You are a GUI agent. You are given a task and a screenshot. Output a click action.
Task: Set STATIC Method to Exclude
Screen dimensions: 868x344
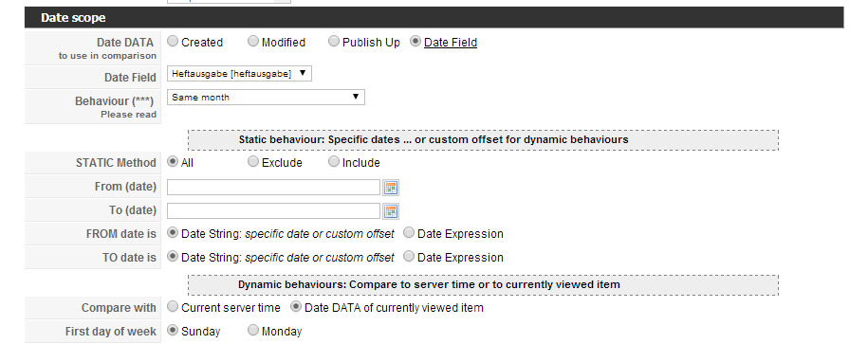[253, 161]
